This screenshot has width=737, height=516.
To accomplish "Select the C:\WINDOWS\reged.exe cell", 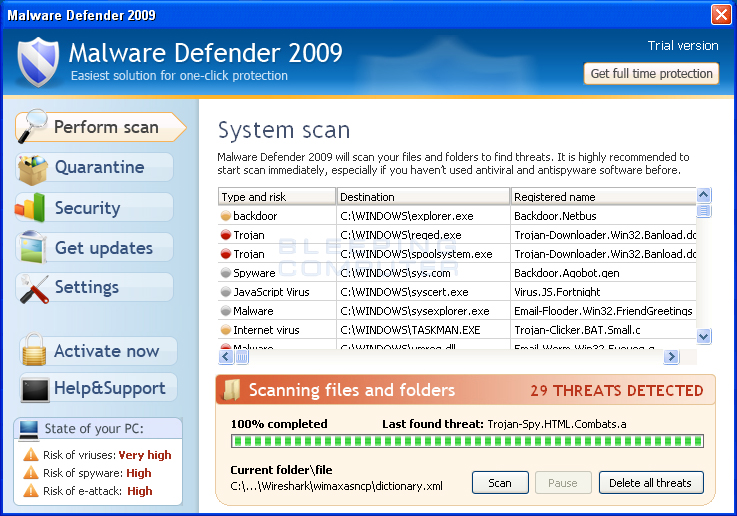I will click(x=423, y=235).
